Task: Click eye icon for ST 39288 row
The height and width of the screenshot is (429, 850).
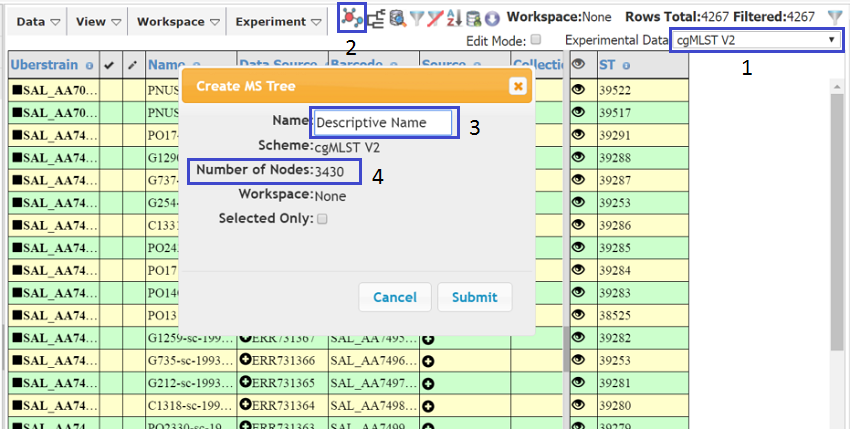Action: (578, 157)
